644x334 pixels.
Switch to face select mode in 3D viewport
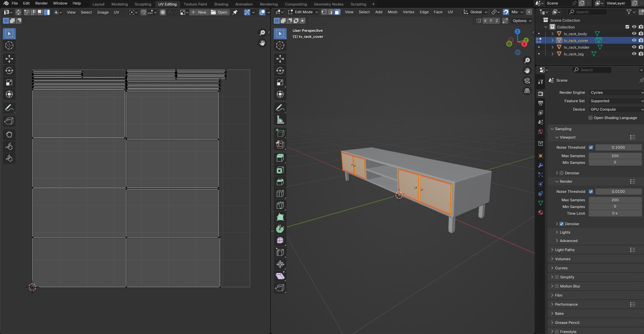pos(337,12)
